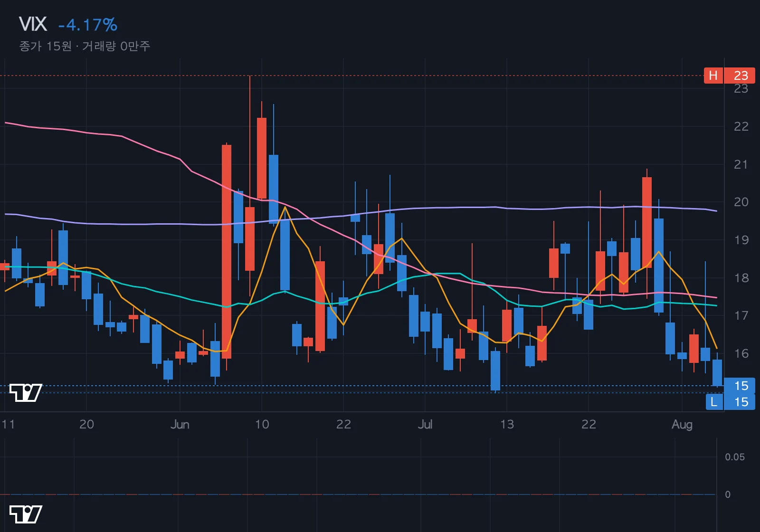Select the 0.05 volume axis label
The height and width of the screenshot is (532, 760).
coord(735,457)
